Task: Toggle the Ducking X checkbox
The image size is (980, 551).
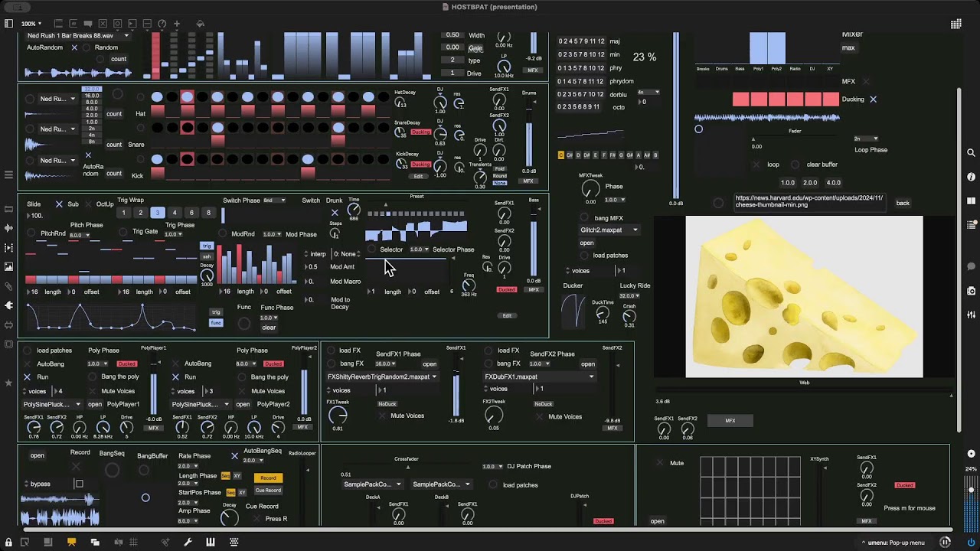Action: pos(873,99)
